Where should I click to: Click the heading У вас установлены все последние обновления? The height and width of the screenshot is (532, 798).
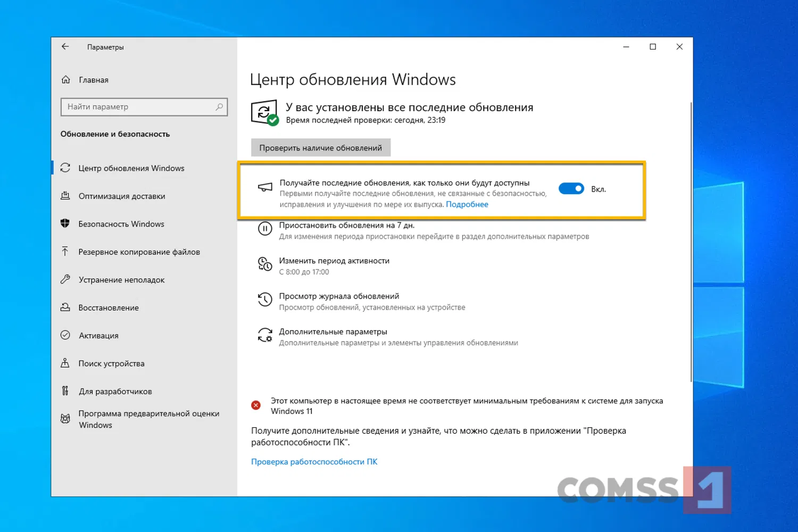pyautogui.click(x=410, y=107)
